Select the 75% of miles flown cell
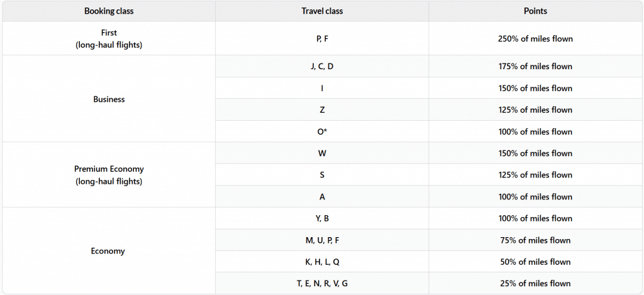 click(x=535, y=240)
